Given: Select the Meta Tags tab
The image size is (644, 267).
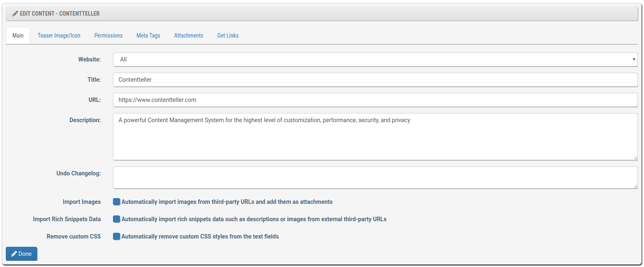Looking at the screenshot, I should 148,35.
